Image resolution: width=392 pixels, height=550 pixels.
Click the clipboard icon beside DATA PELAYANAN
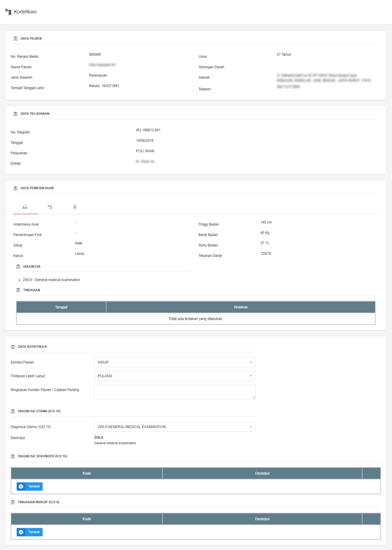(15, 114)
